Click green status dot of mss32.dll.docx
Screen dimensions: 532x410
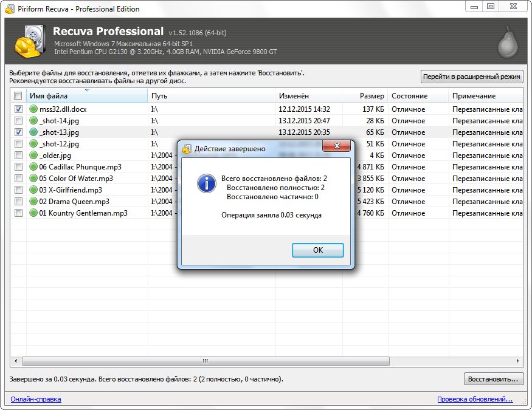[x=33, y=109]
